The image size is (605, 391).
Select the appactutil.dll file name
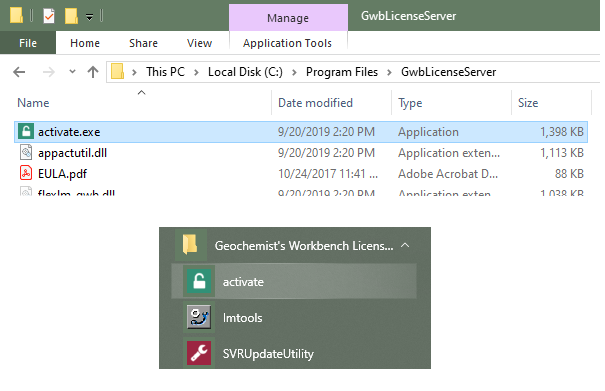click(x=72, y=153)
